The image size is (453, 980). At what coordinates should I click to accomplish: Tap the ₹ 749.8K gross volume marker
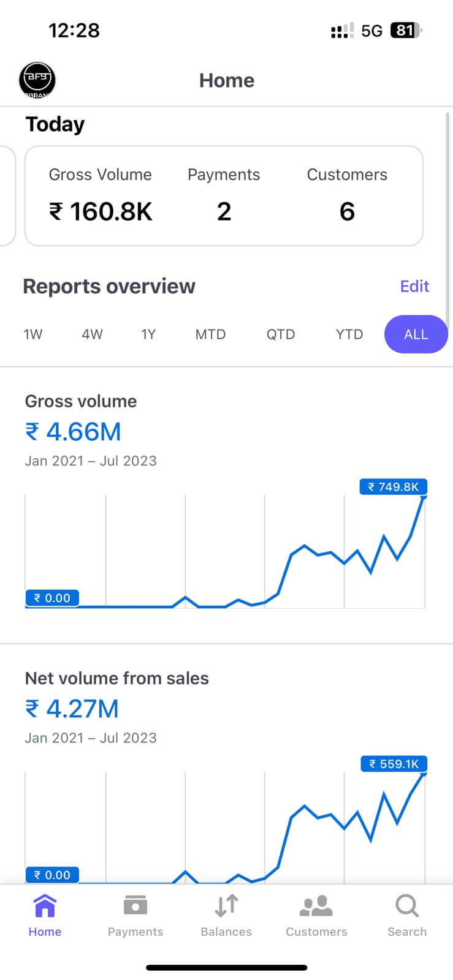(x=393, y=487)
